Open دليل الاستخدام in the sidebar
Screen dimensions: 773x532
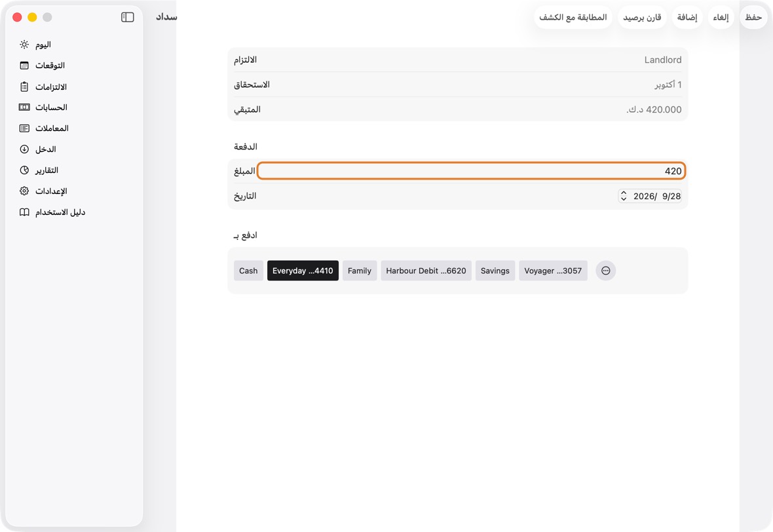point(74,212)
